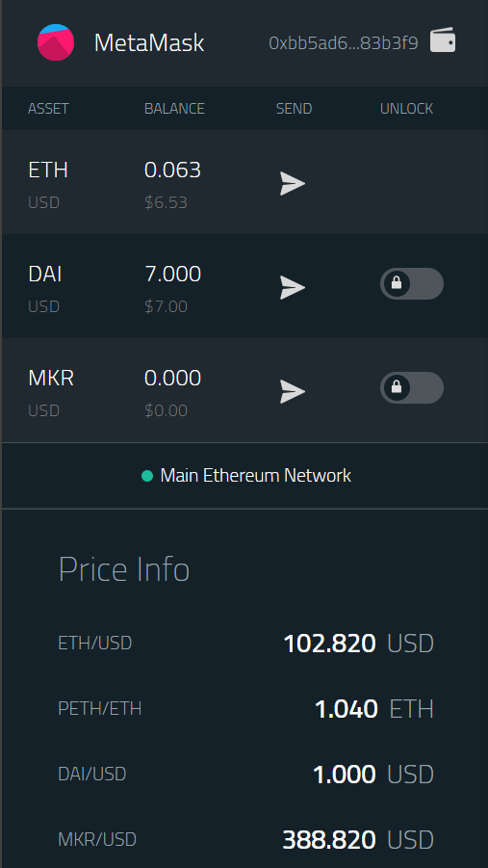Send MKR using the arrow icon
This screenshot has width=488, height=868.
click(x=293, y=392)
